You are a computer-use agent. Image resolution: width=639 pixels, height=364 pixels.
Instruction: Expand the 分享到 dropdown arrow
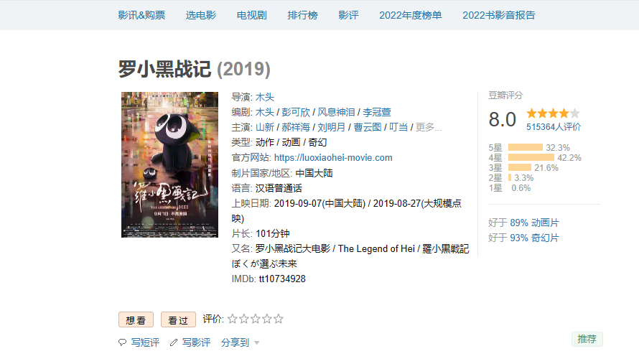coord(257,342)
